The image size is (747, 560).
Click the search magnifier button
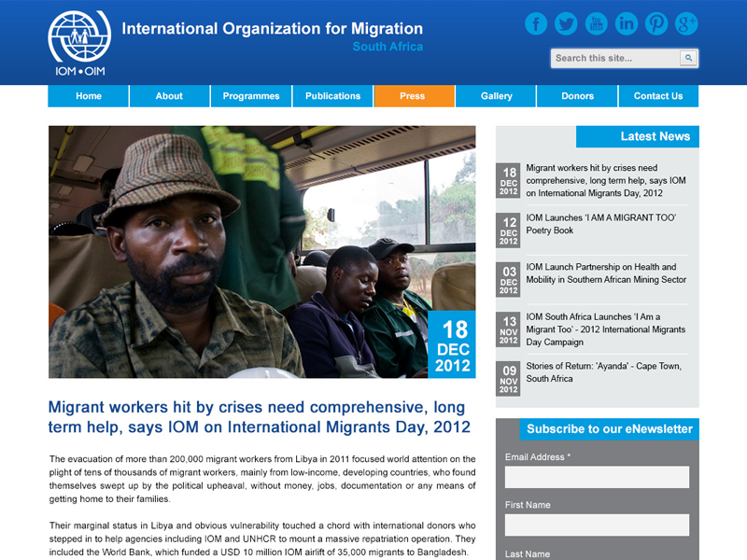pyautogui.click(x=688, y=58)
